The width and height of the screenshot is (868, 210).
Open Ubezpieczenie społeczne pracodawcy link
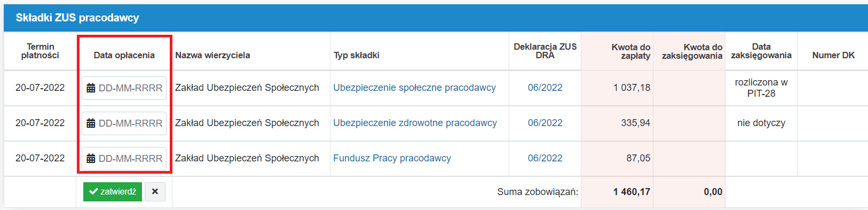[414, 88]
